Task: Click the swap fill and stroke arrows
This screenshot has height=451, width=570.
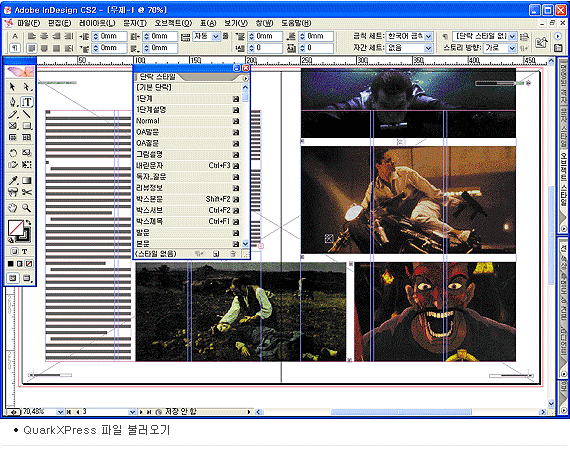Action: (28, 223)
